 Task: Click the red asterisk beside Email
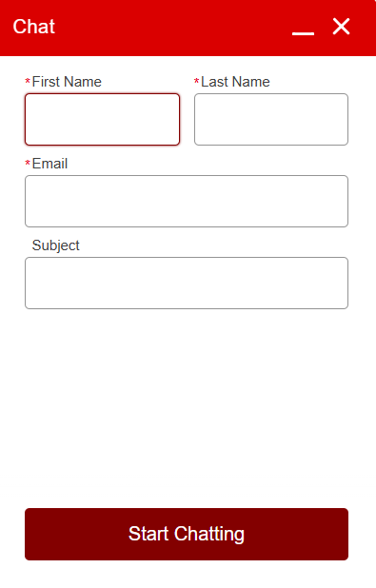click(28, 163)
